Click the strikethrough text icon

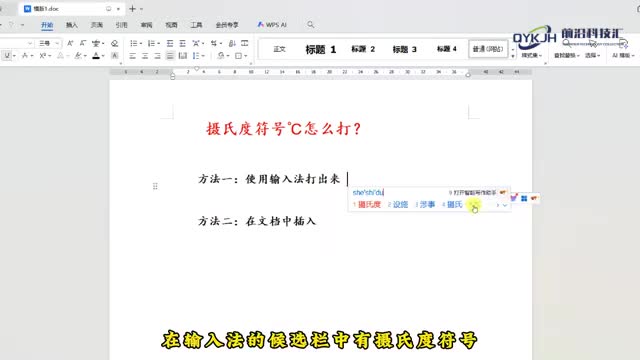[25, 56]
